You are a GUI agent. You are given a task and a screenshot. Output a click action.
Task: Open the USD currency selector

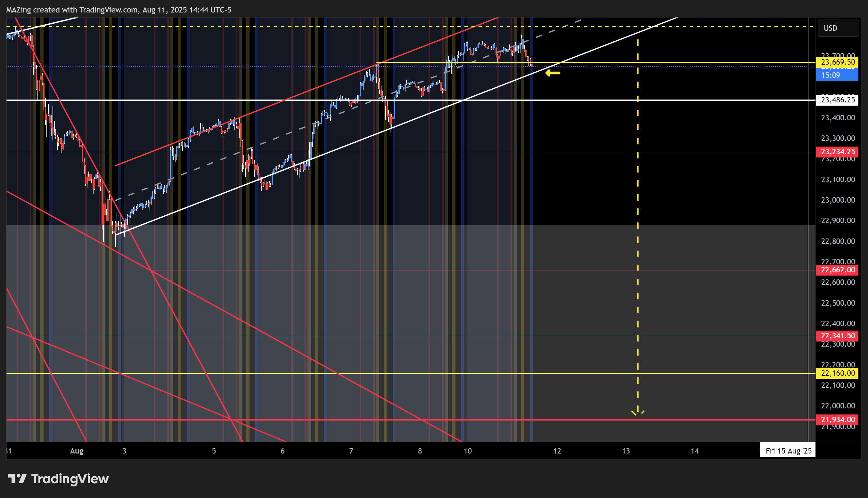coord(838,28)
